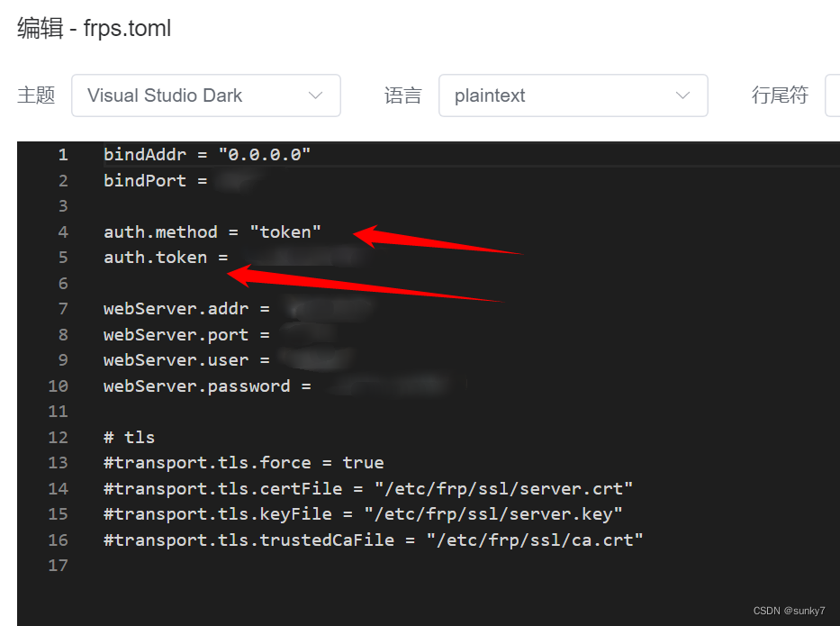Click the webServer.addr line
840x626 pixels.
tap(185, 309)
